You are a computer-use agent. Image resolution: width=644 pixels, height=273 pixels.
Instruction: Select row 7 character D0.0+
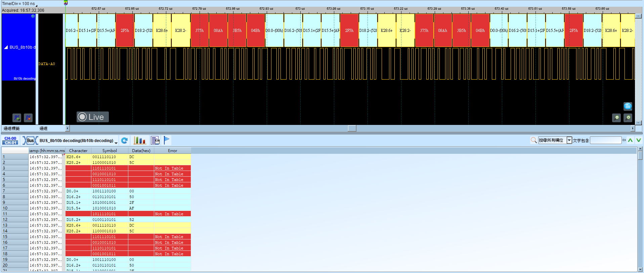(78, 191)
